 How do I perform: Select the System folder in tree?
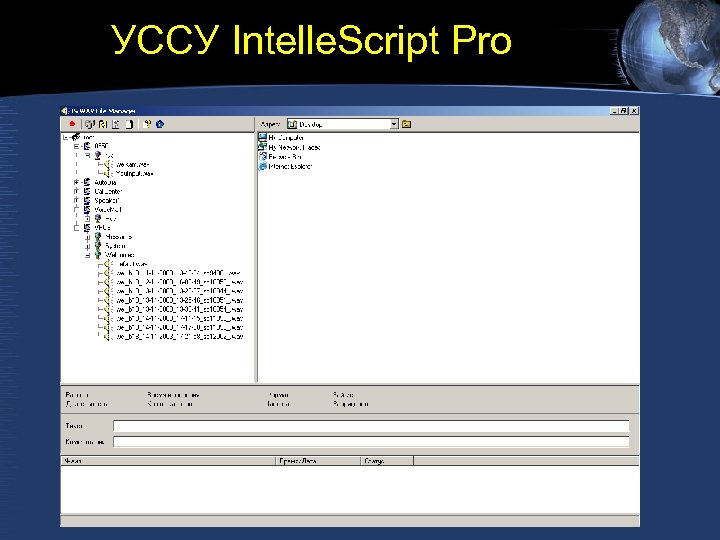pyautogui.click(x=115, y=246)
